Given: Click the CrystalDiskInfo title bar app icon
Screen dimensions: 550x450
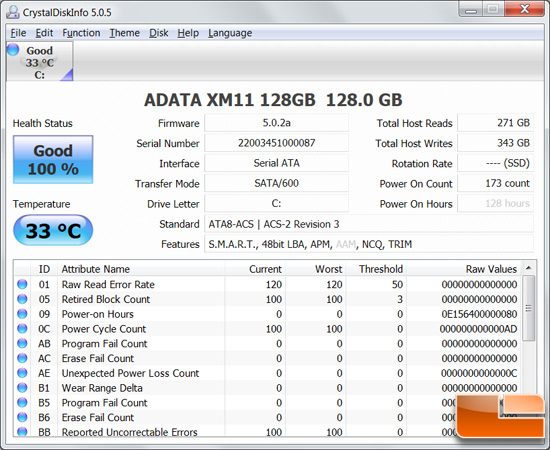Looking at the screenshot, I should [x=13, y=12].
